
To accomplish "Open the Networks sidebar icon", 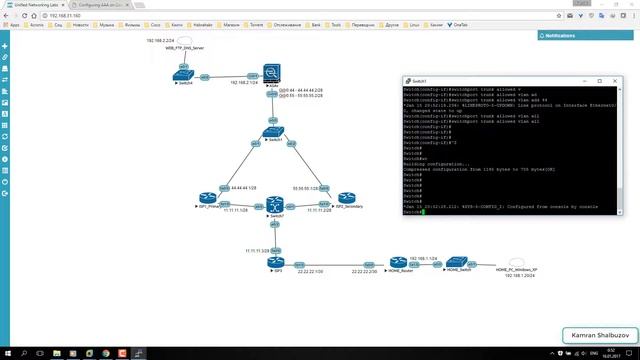I will (5, 69).
